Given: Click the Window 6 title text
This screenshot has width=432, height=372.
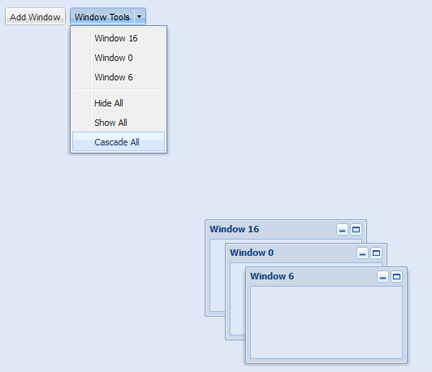Looking at the screenshot, I should 272,276.
